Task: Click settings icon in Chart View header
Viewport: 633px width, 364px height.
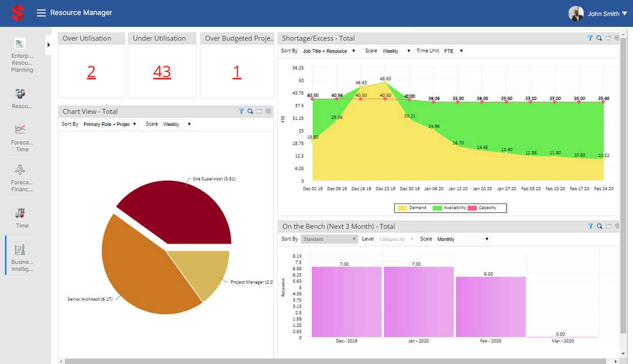Action: pyautogui.click(x=268, y=112)
